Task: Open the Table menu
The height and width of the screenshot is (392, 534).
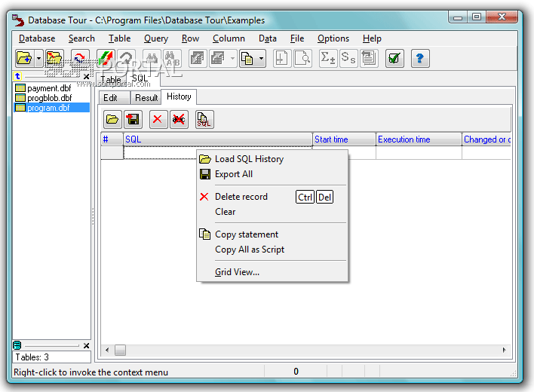Action: point(119,38)
